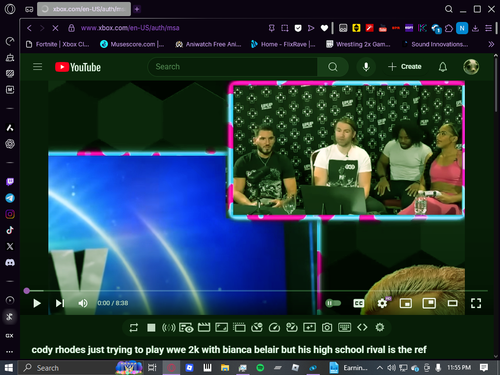Open Instagram in the sidebar
The image size is (500, 375).
(x=10, y=214)
